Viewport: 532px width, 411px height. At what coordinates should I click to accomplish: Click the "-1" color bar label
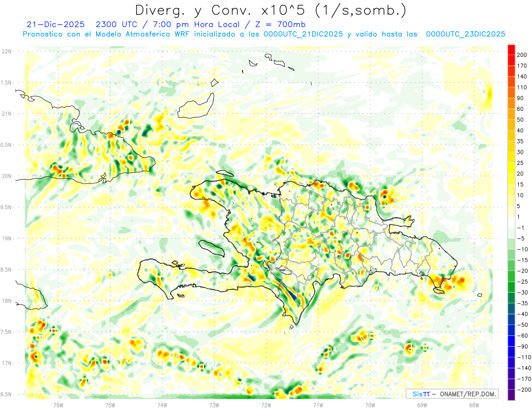[x=521, y=227]
